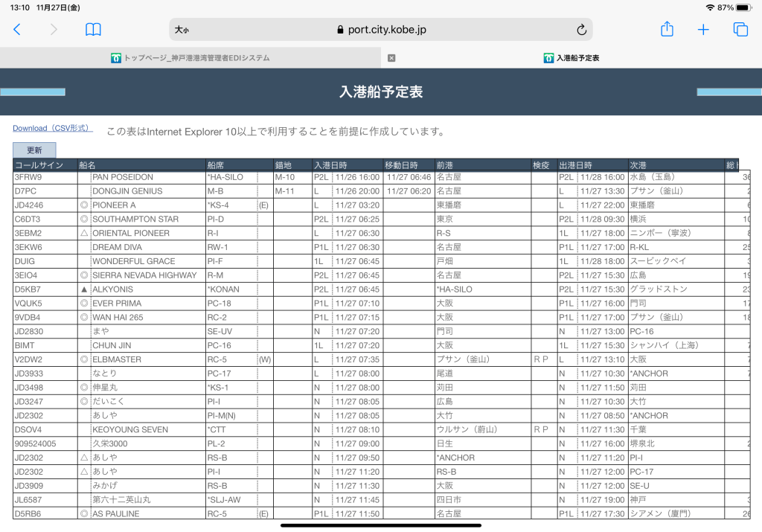Click the コールサイン column header

pyautogui.click(x=39, y=165)
